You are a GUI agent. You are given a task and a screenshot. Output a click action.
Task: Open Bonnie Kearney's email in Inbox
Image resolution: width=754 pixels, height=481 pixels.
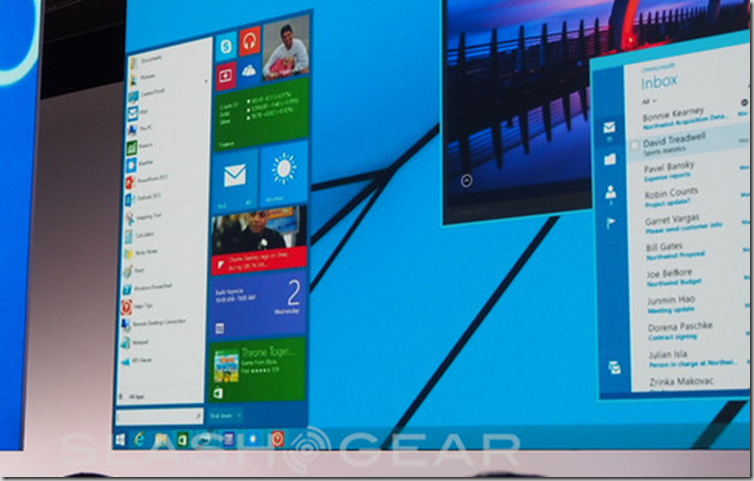689,119
